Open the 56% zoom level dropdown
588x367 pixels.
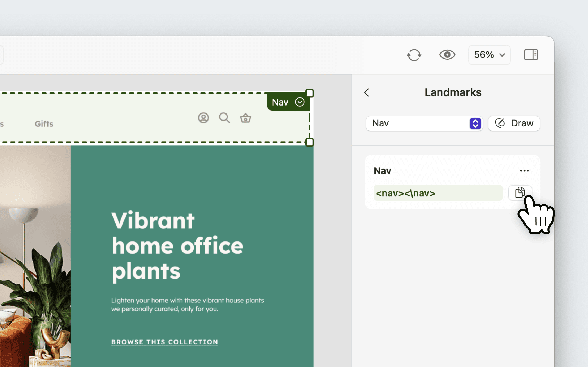(x=489, y=55)
